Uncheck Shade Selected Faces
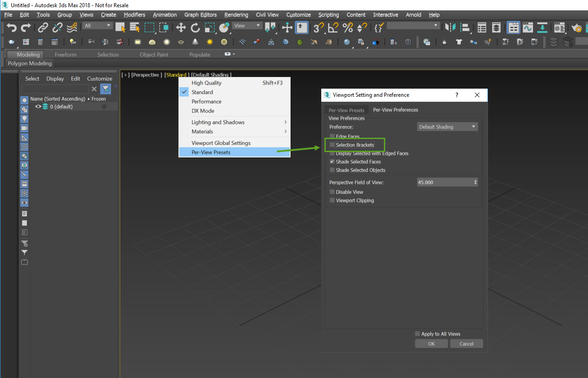588x378 pixels. click(x=333, y=162)
